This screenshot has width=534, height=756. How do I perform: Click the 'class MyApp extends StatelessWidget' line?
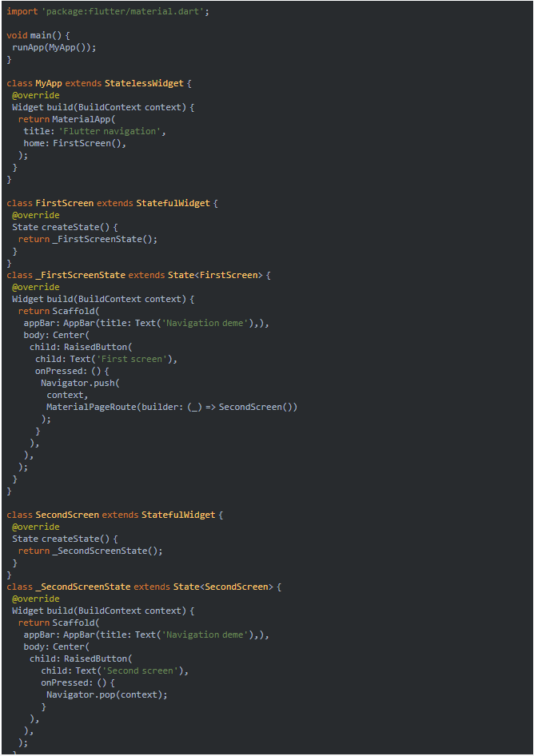point(99,83)
